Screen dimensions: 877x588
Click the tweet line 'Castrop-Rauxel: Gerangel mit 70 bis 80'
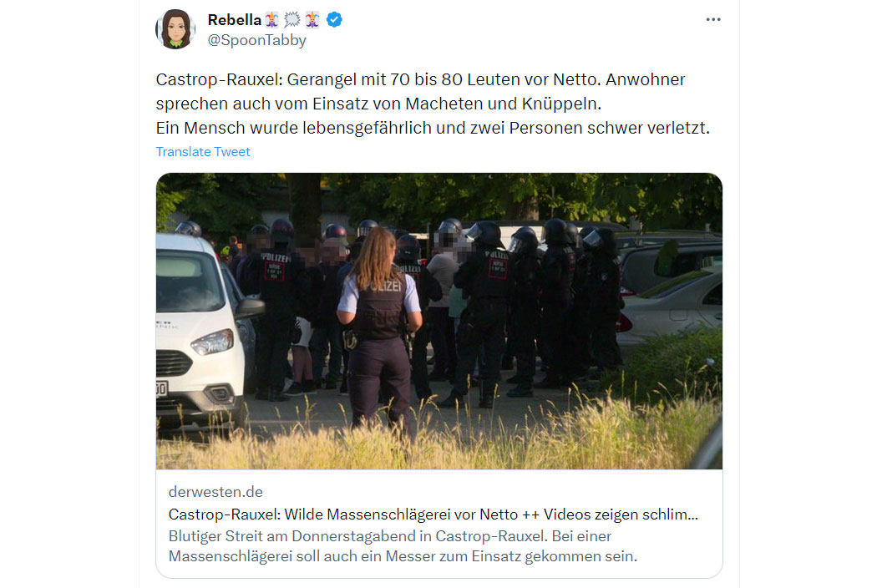(420, 79)
